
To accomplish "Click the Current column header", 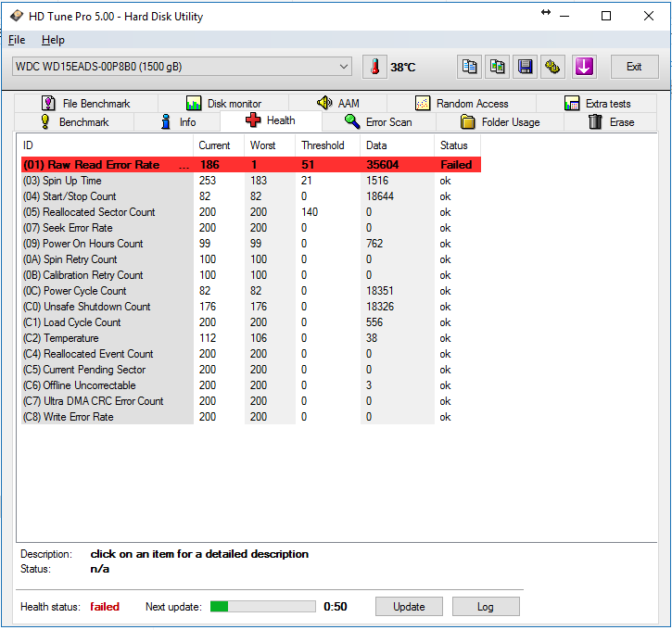I will pos(219,145).
